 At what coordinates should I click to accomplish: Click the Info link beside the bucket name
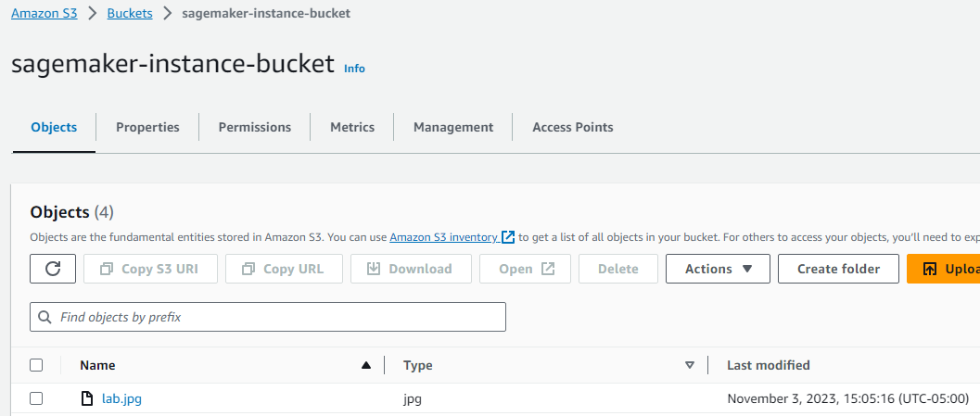coord(354,69)
